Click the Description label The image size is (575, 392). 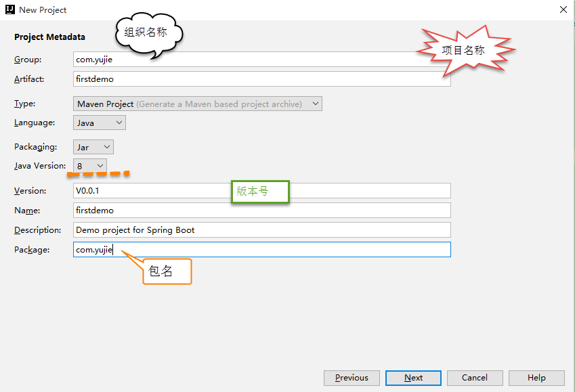pyautogui.click(x=38, y=230)
